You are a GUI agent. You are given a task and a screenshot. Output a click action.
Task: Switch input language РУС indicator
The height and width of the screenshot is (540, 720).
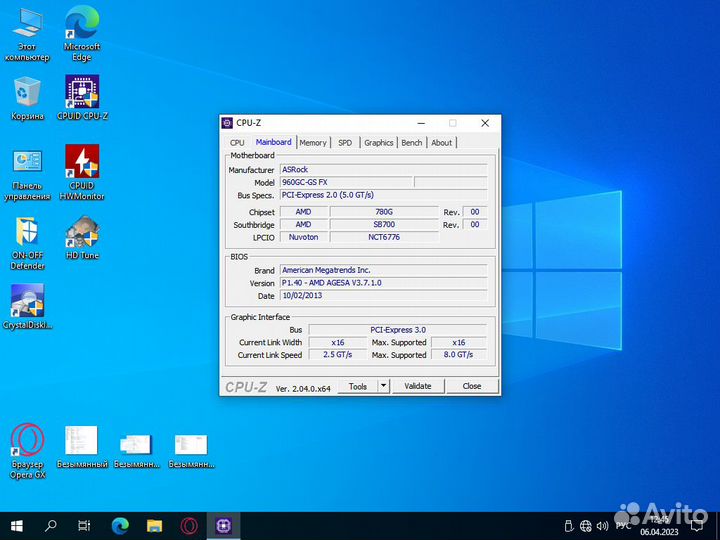pyautogui.click(x=623, y=525)
